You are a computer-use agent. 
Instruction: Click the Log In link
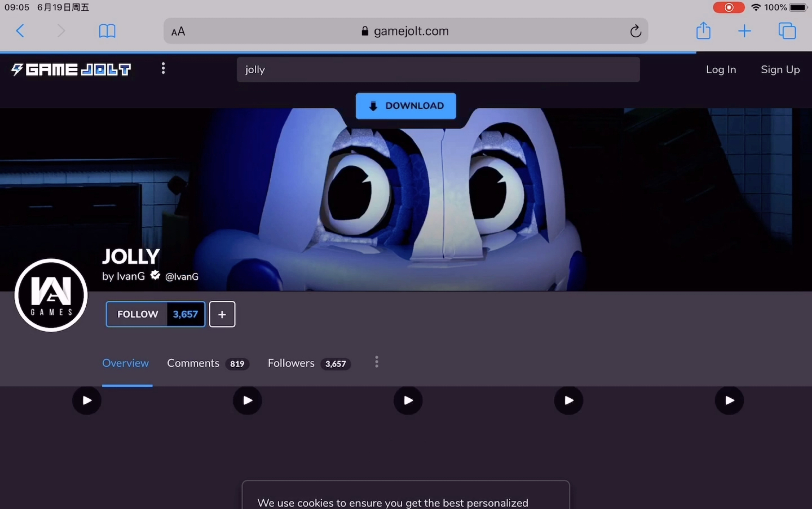(x=721, y=69)
